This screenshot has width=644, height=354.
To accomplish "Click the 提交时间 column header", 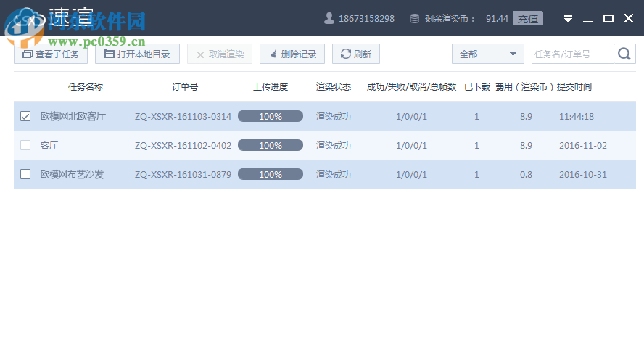I will tap(574, 86).
